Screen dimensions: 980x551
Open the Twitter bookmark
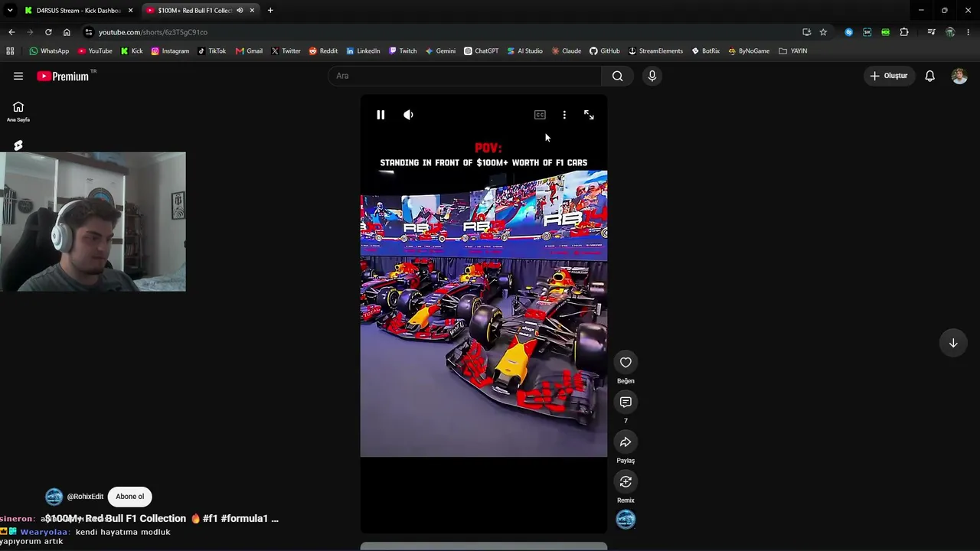pyautogui.click(x=286, y=51)
